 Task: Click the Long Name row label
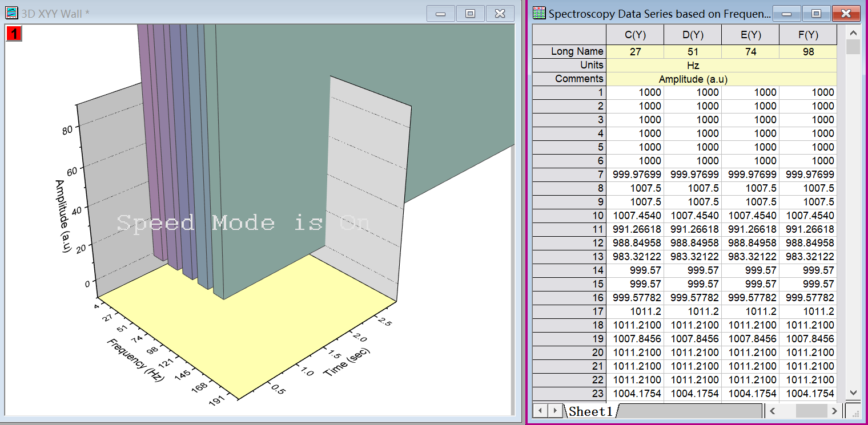click(x=569, y=51)
